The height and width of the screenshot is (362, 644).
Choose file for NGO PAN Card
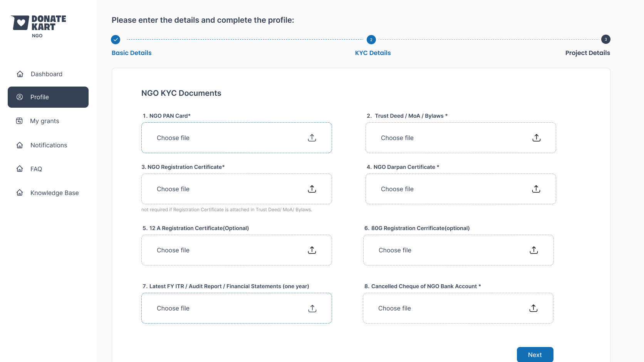pyautogui.click(x=236, y=138)
